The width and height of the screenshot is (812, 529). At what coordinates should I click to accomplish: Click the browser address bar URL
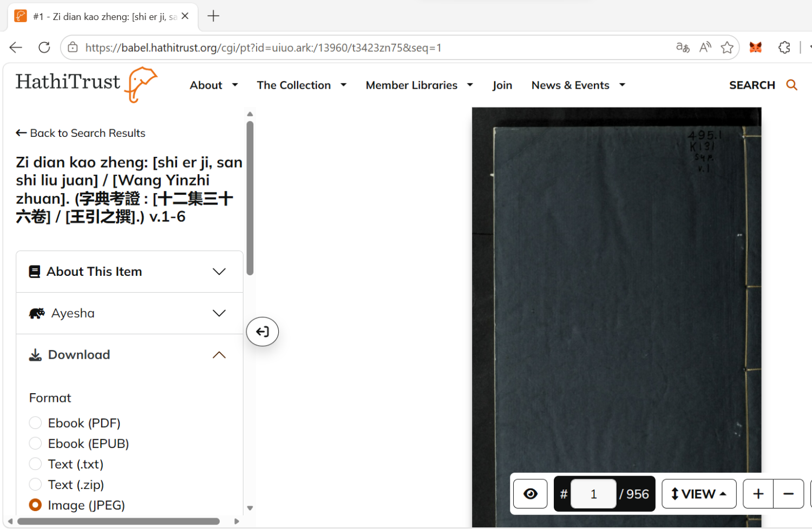pos(264,48)
